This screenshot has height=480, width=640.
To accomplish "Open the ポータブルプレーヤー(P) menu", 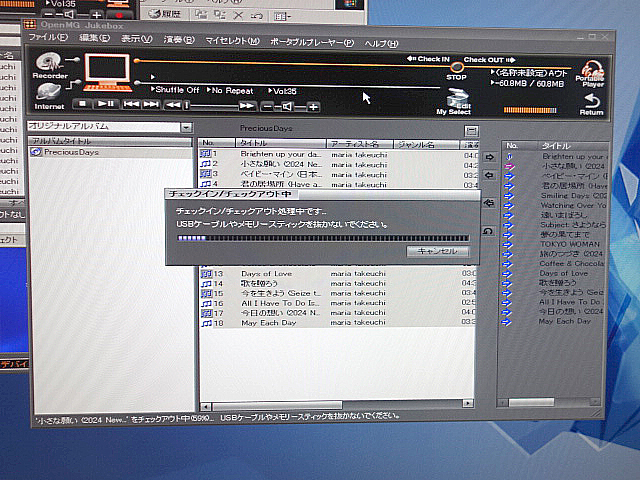I will [312, 42].
